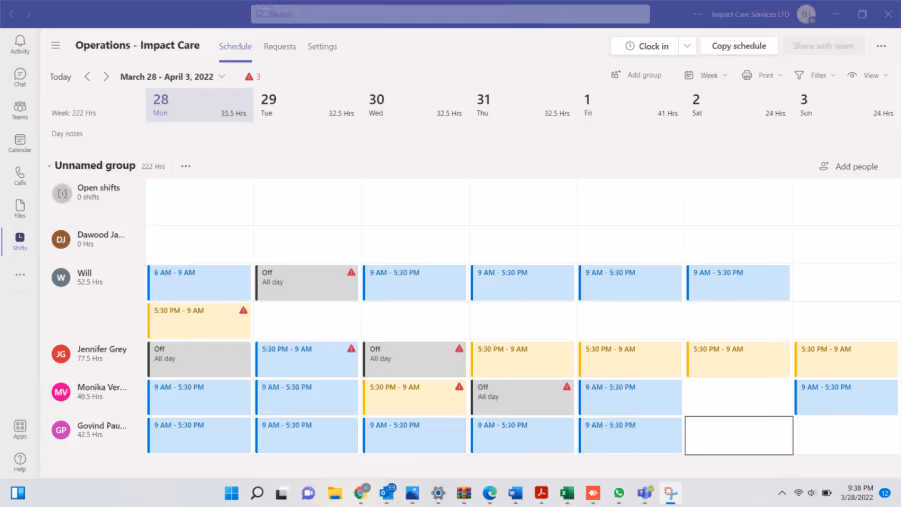Open Dawood Ja... avatar

point(61,239)
